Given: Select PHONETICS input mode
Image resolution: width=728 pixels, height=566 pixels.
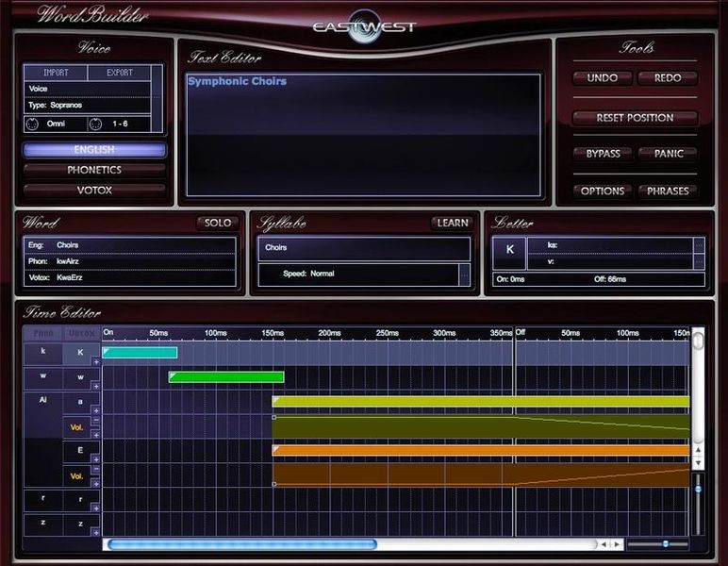Looking at the screenshot, I should pyautogui.click(x=94, y=170).
